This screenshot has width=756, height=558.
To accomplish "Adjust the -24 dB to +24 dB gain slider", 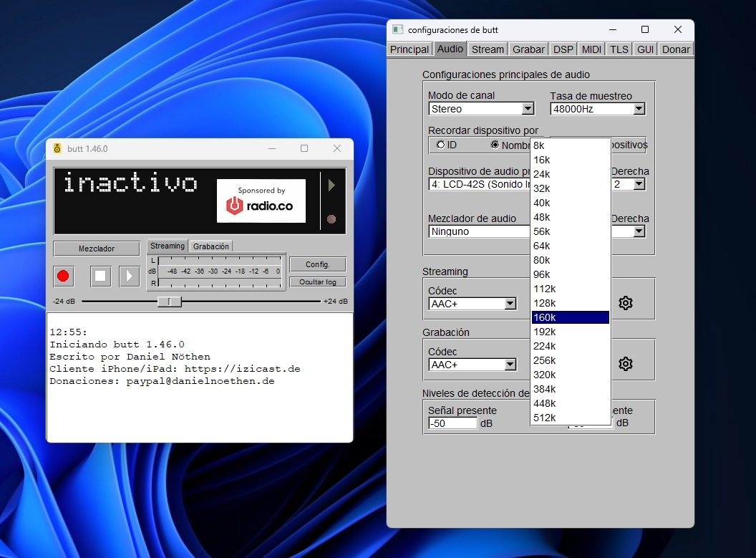I will tap(170, 302).
